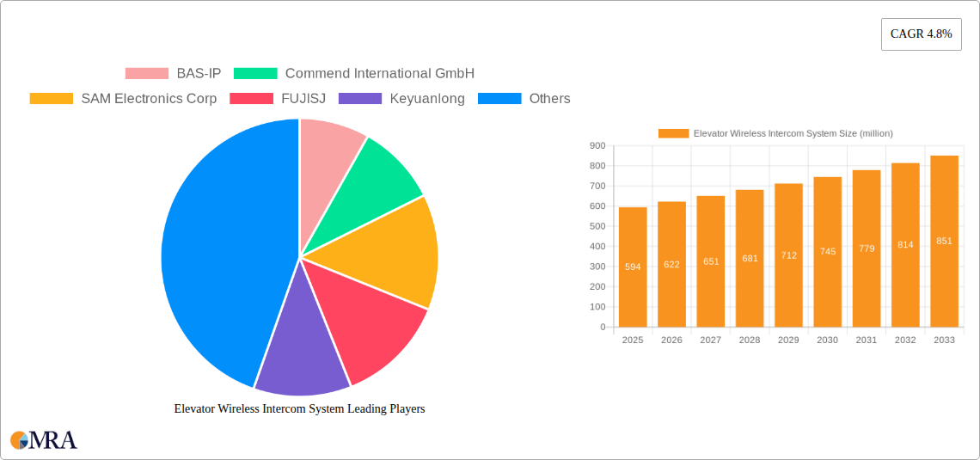Click the 500 y-axis label

pyautogui.click(x=597, y=226)
